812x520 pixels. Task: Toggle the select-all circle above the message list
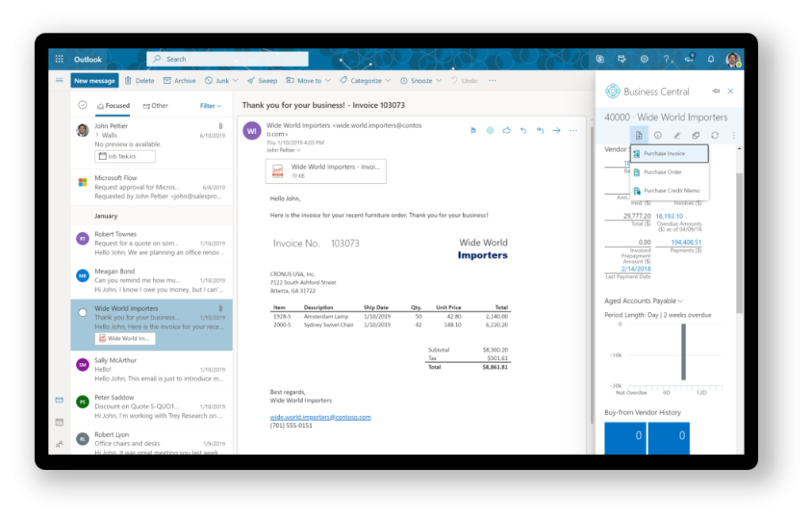[x=82, y=105]
